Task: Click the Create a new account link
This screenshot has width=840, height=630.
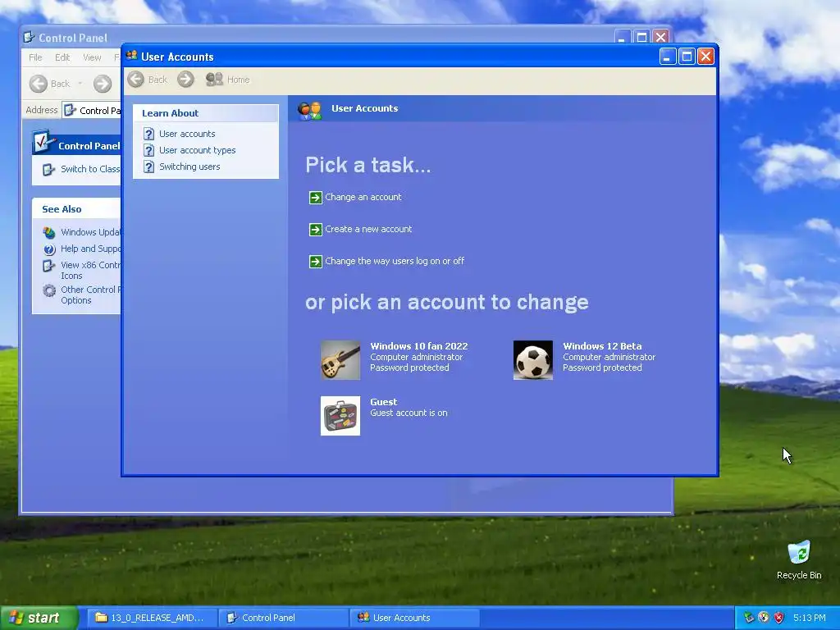Action: point(368,230)
